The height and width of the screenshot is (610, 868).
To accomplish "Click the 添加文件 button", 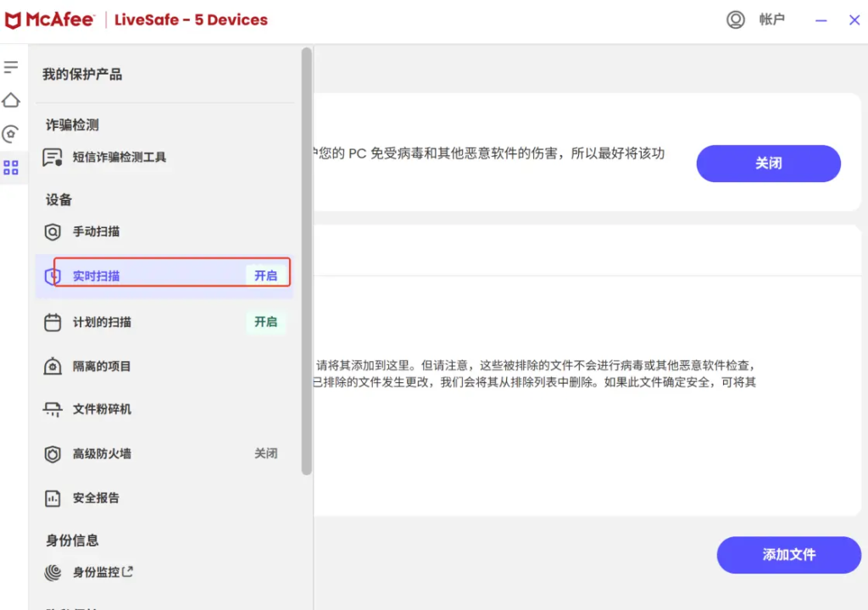I will coord(789,555).
